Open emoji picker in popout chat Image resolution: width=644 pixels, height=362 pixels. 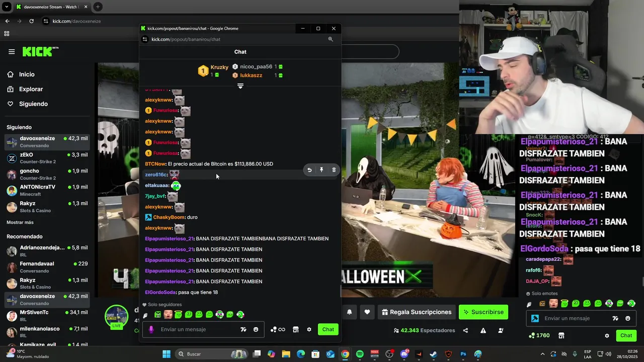point(256,329)
